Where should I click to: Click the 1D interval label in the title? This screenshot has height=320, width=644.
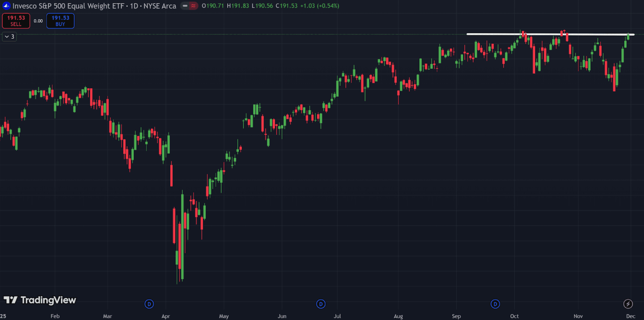click(134, 6)
